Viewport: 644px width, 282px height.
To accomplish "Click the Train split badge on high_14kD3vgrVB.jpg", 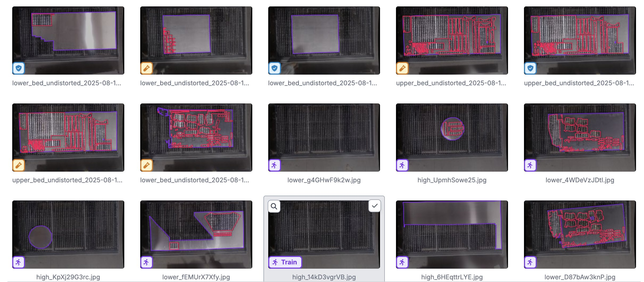I will (285, 262).
